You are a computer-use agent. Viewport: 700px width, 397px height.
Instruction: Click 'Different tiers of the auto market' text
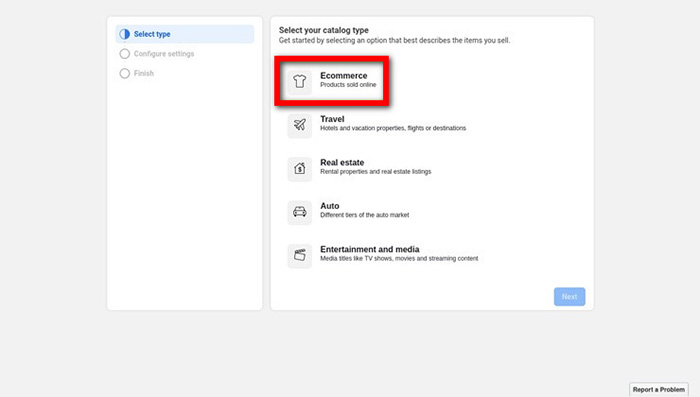pyautogui.click(x=364, y=215)
